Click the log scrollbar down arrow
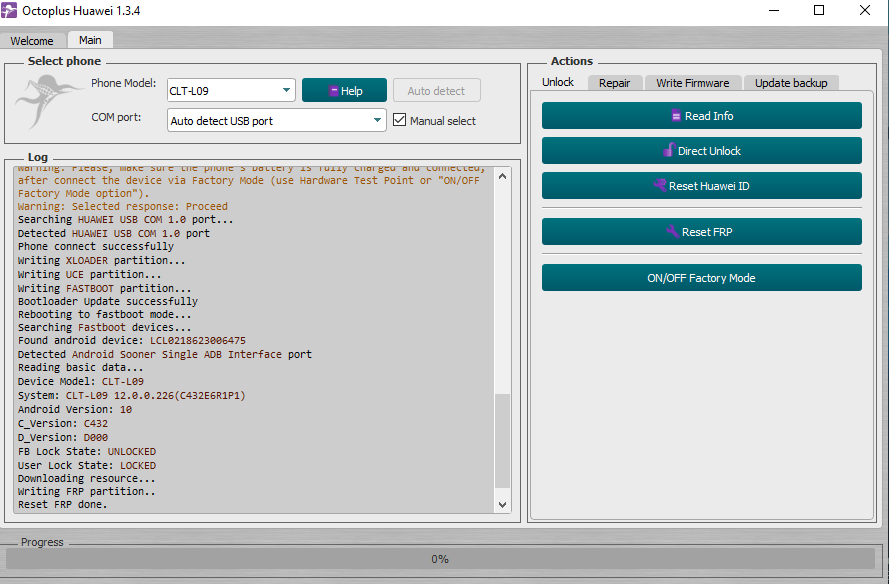The height and width of the screenshot is (584, 889). click(x=502, y=504)
